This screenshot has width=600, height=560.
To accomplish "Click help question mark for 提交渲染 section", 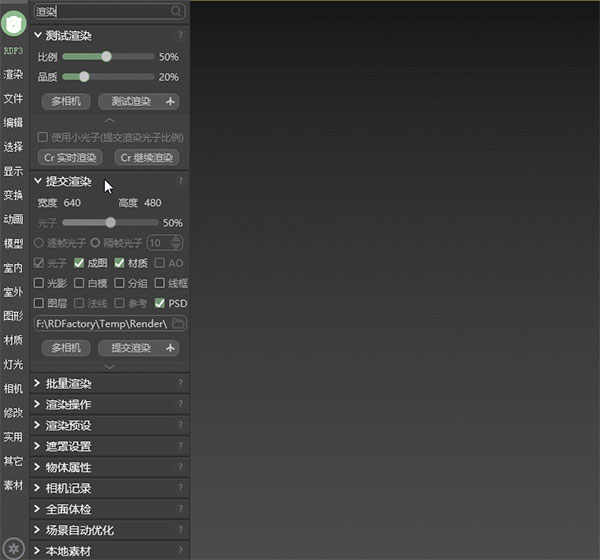I will [180, 182].
